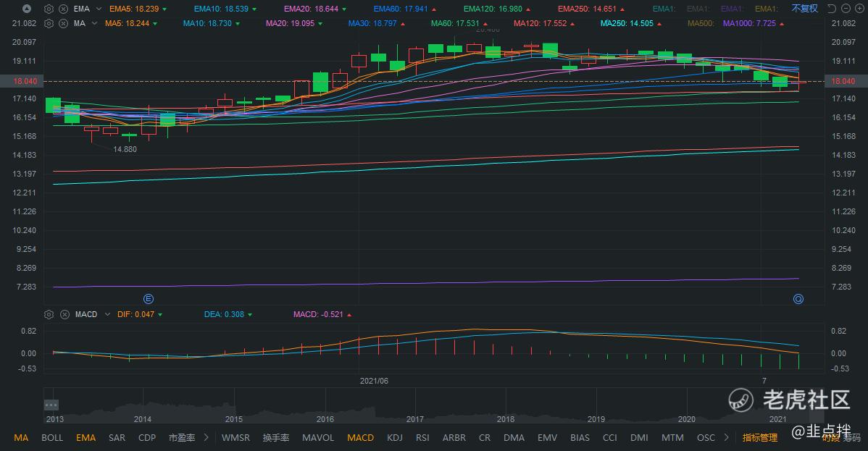
Task: Click the MA20: 19.095 value label
Action: (x=290, y=23)
